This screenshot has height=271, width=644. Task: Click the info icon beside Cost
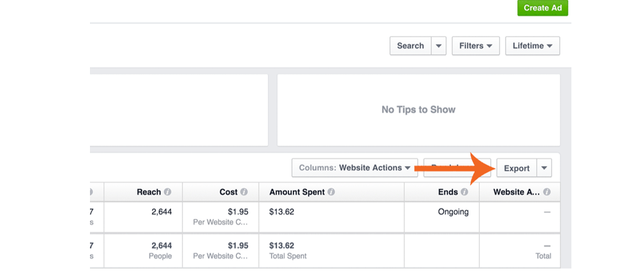[x=244, y=193]
